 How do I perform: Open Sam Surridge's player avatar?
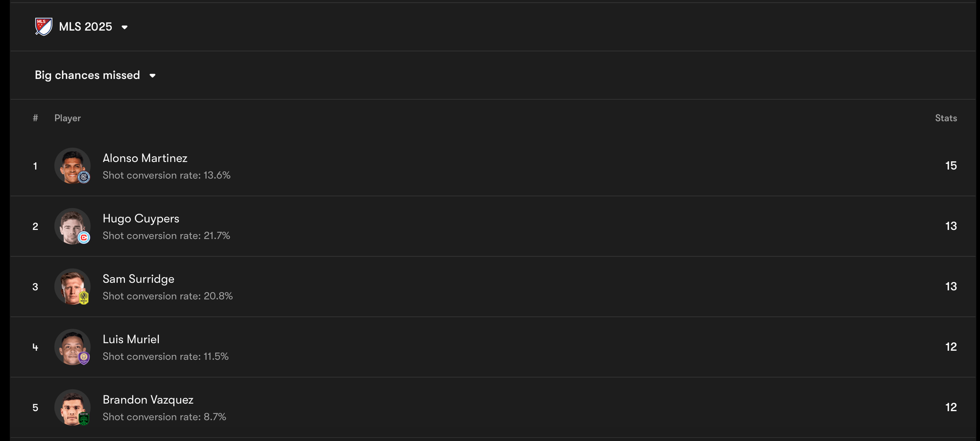72,286
